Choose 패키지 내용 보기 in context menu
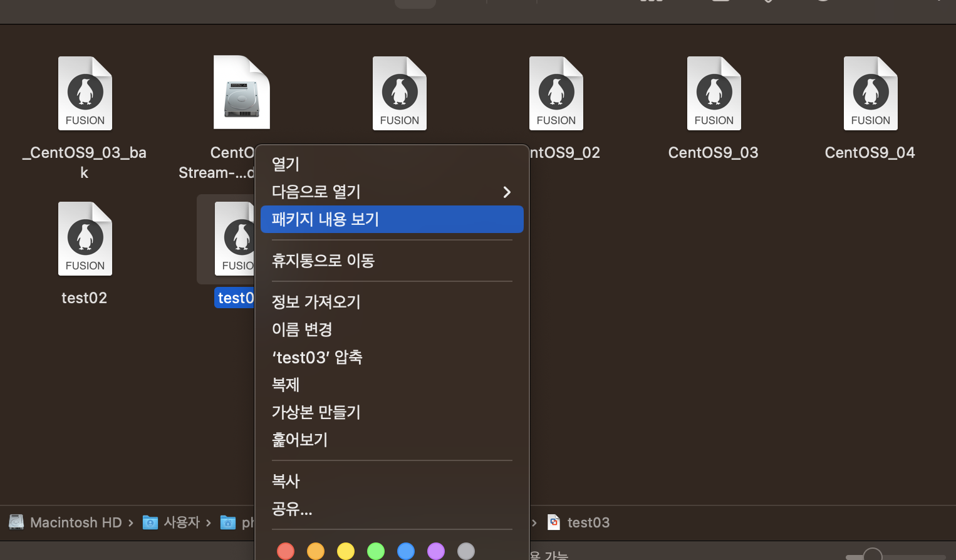Screen dimensions: 956x560 (x=392, y=219)
